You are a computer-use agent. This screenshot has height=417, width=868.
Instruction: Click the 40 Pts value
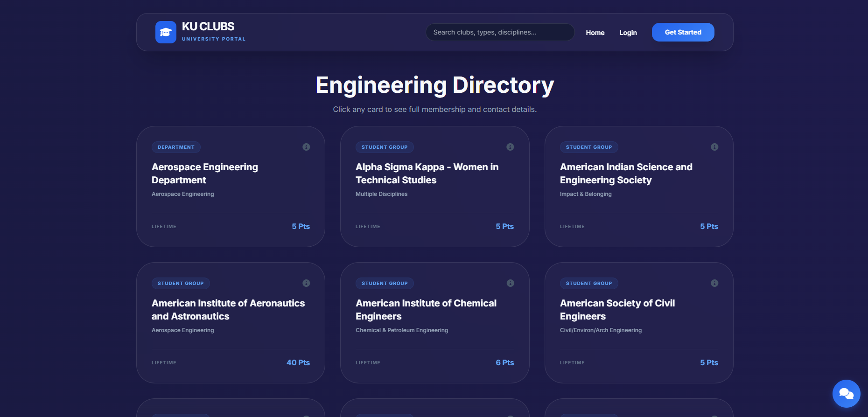click(x=298, y=362)
